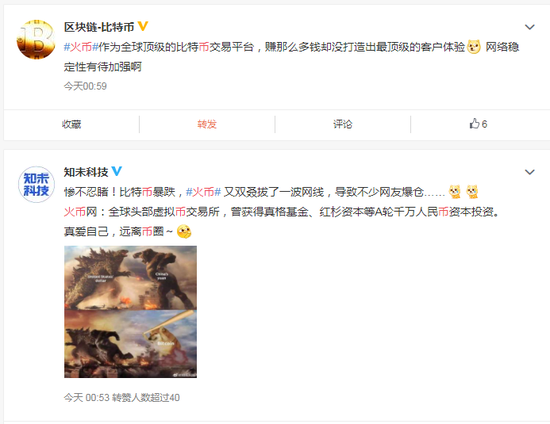The height and width of the screenshot is (424, 550).
Task: Open the #火币# hashtag in first post
Action: 81,47
